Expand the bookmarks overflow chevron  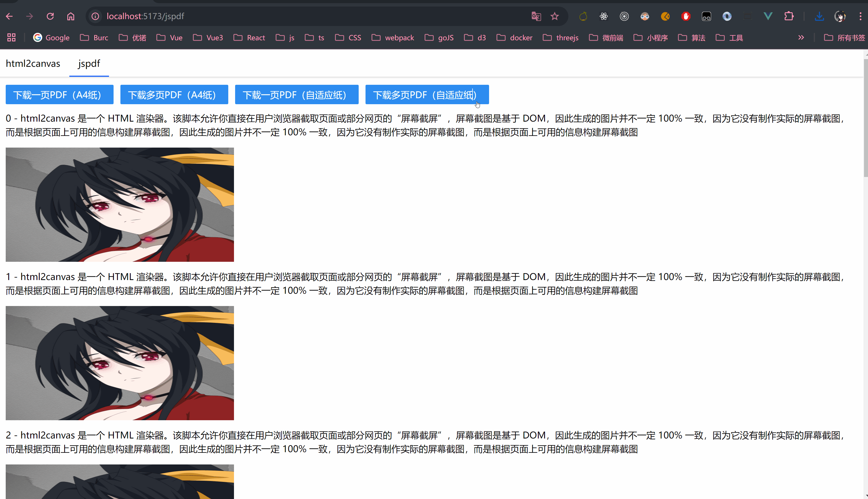[x=801, y=38]
